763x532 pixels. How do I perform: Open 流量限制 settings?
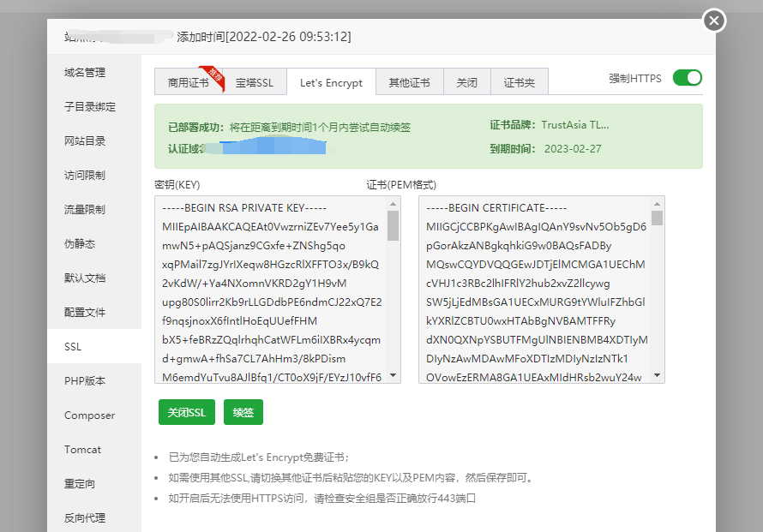point(94,210)
